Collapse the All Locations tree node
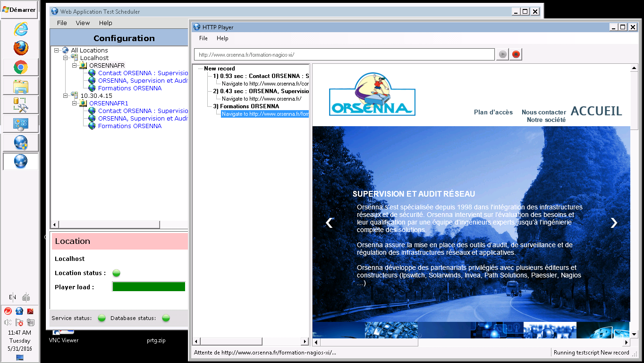The image size is (644, 363). [57, 50]
